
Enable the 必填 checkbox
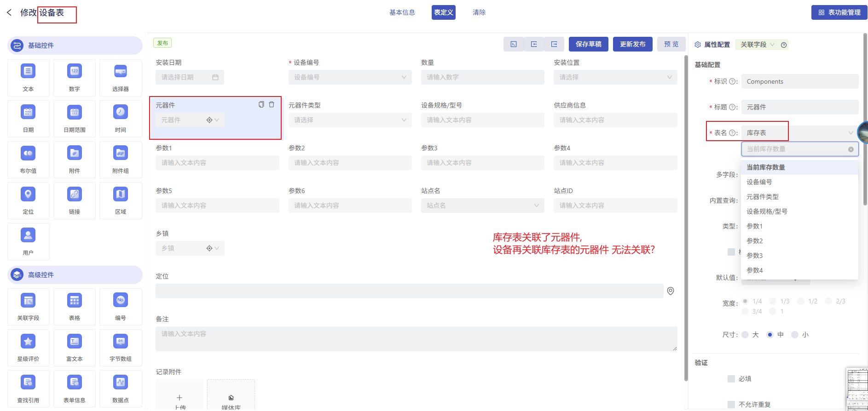731,379
